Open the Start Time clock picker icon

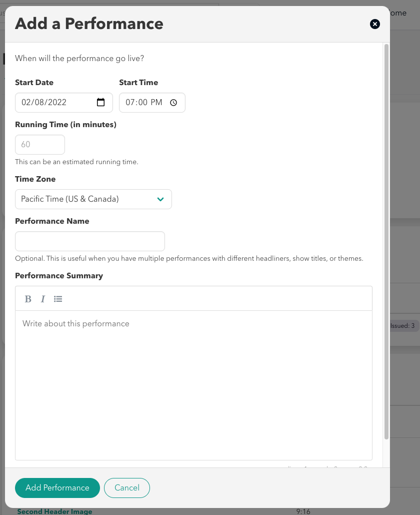point(173,103)
